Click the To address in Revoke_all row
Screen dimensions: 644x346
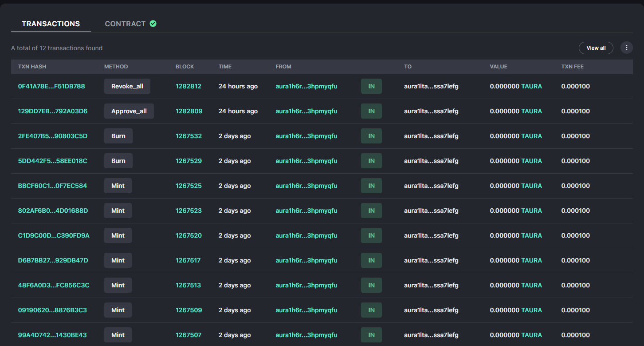click(x=431, y=86)
